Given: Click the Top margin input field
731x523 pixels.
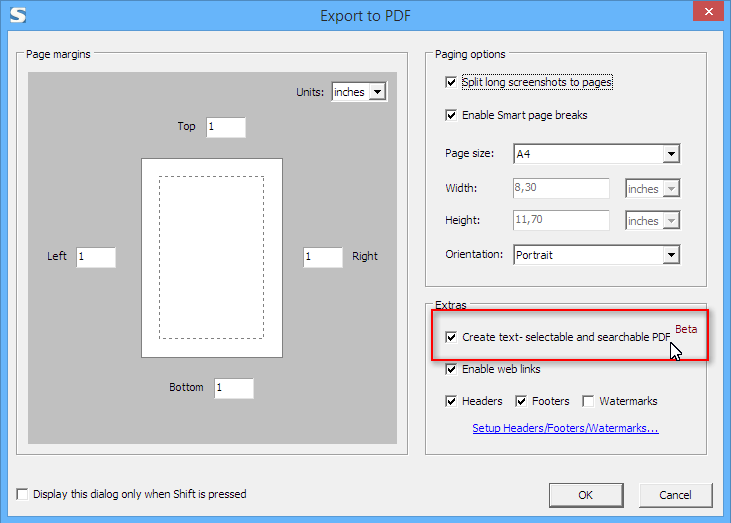Looking at the screenshot, I should tap(226, 127).
